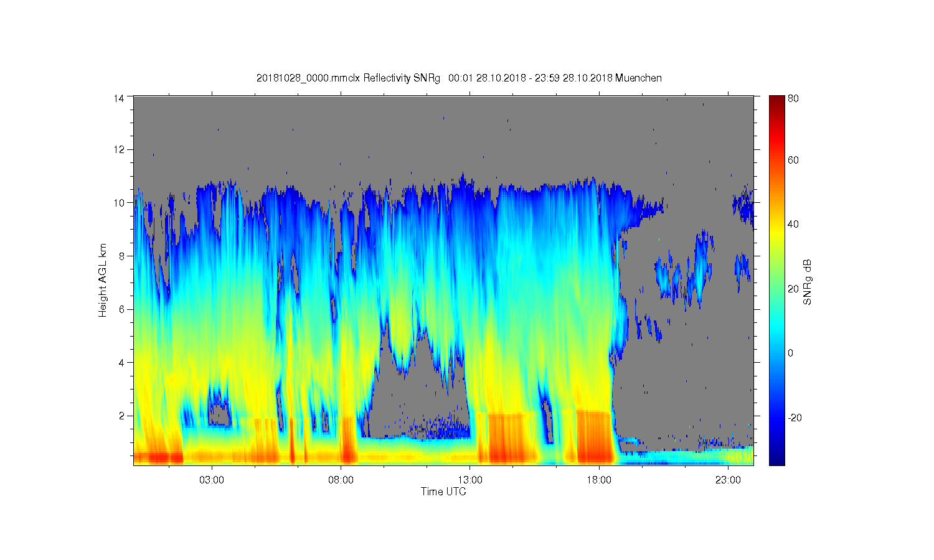
Task: Click the 8 km height tick label
Action: [122, 256]
